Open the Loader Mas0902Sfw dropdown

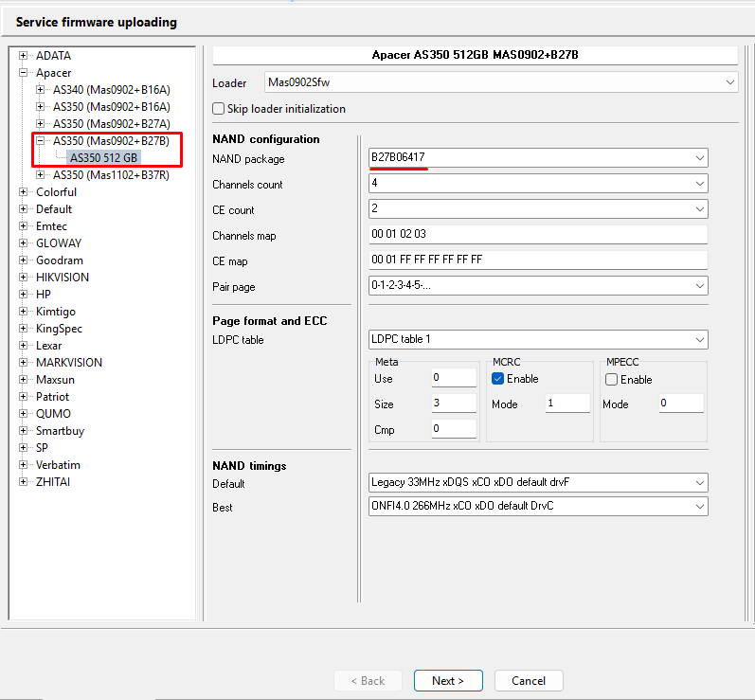tap(501, 82)
